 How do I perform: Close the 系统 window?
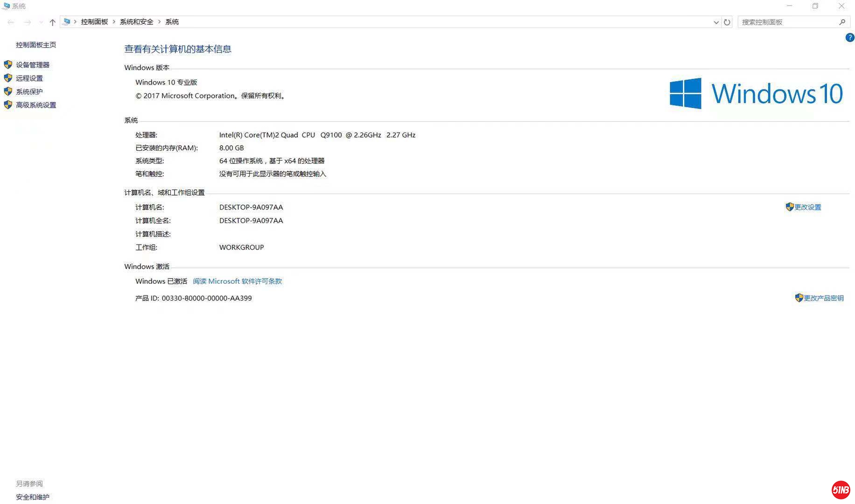[841, 6]
